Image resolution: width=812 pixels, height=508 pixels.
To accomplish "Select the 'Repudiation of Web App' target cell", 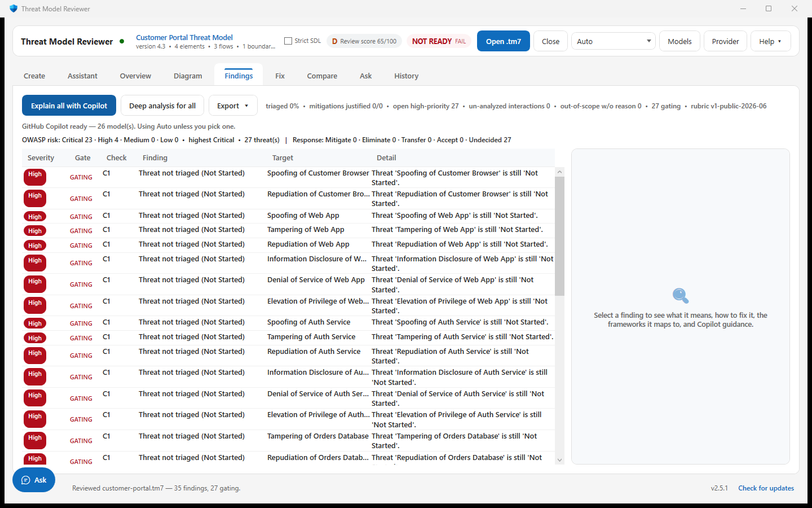I will pos(308,244).
